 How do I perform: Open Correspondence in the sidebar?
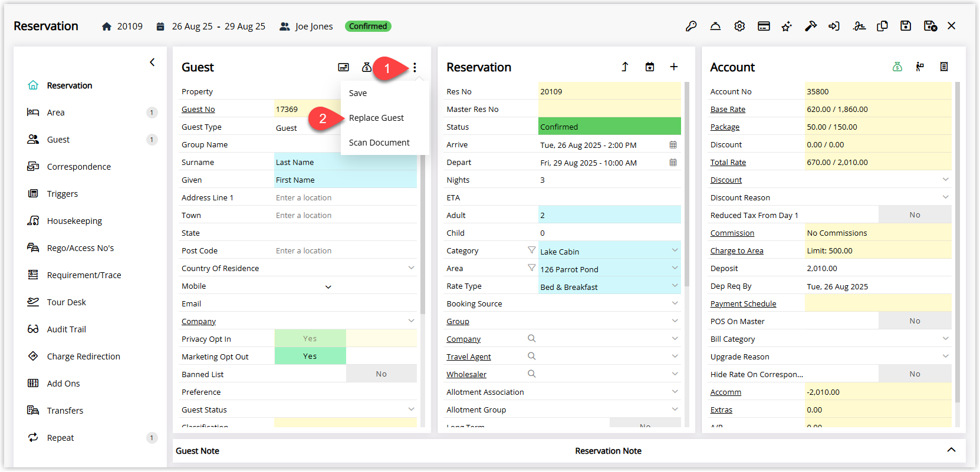pos(79,167)
